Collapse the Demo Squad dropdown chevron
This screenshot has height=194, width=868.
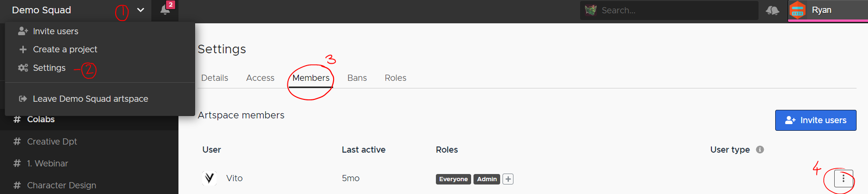pyautogui.click(x=140, y=10)
